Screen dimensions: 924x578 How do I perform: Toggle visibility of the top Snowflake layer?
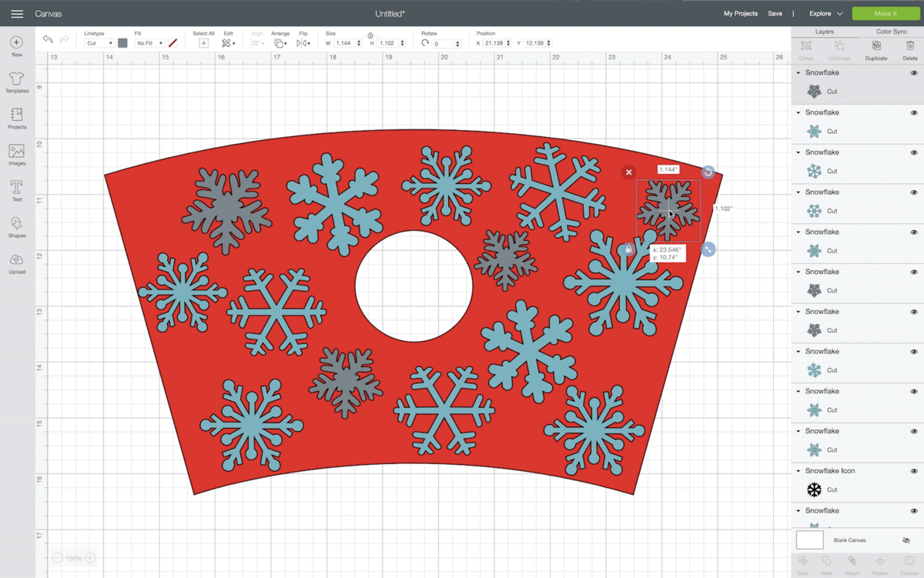tap(914, 73)
